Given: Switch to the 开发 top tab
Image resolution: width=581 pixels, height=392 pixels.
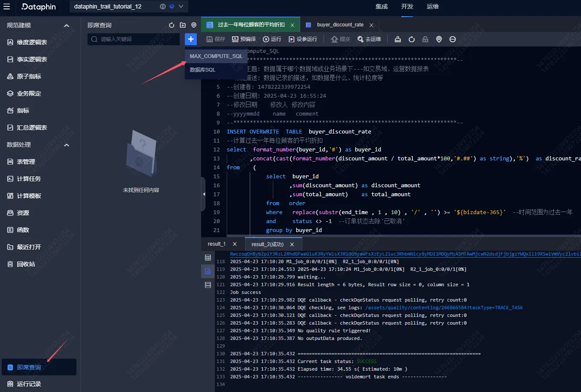Looking at the screenshot, I should click(407, 6).
